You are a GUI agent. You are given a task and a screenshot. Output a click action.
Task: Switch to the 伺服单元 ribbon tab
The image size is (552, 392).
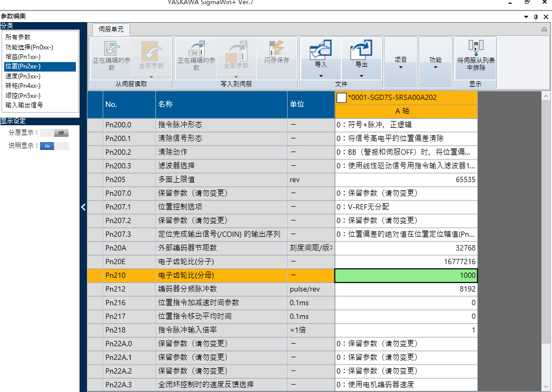[111, 29]
